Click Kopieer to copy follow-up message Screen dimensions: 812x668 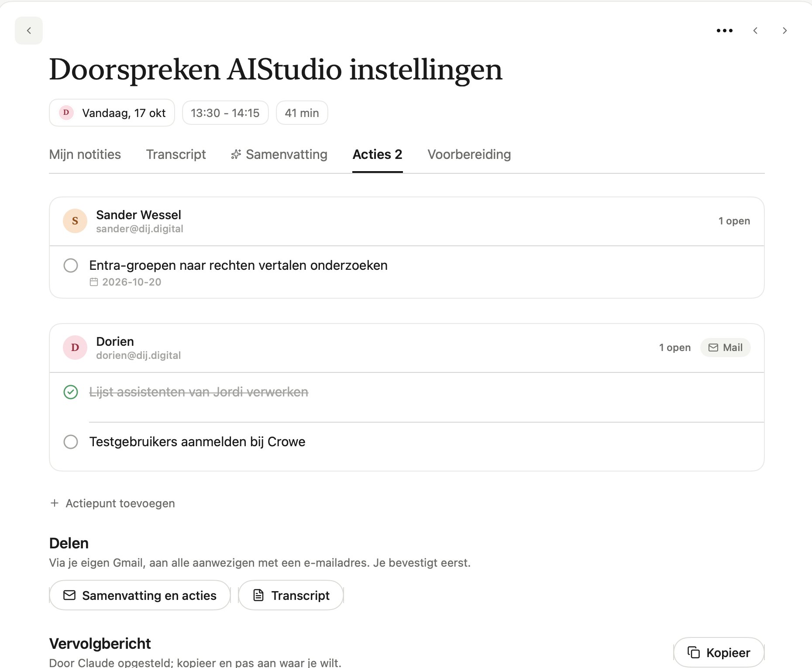coord(719,653)
